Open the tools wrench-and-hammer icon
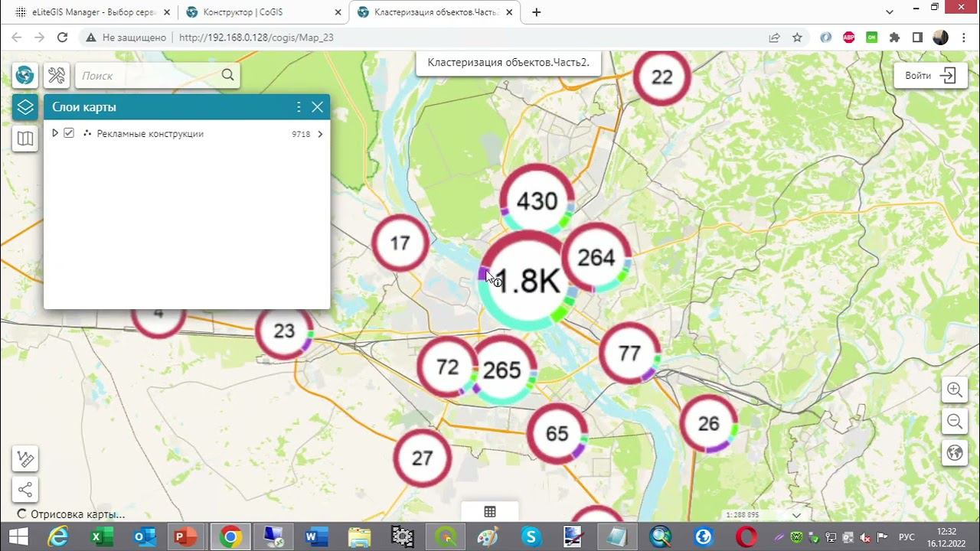Viewport: 980px width, 551px height. [x=57, y=75]
